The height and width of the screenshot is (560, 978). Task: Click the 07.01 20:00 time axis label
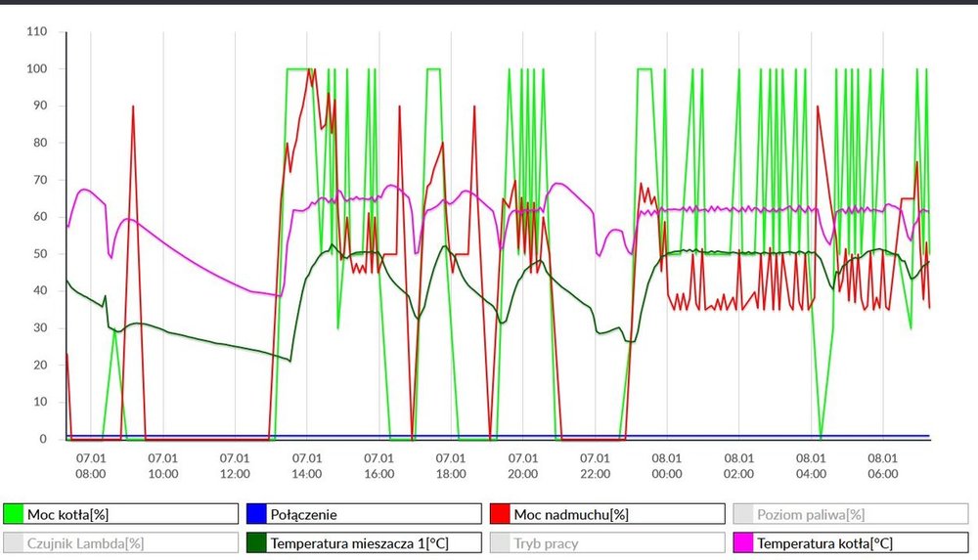coord(523,465)
